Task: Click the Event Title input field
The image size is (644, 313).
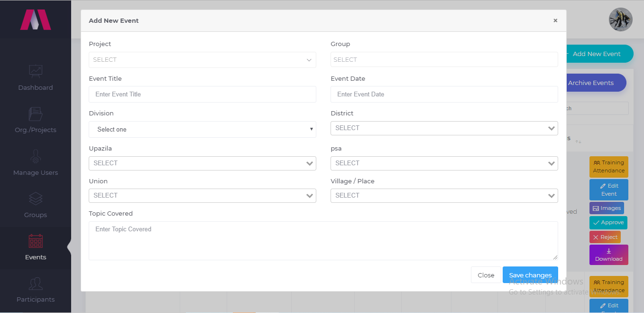Action: tap(202, 94)
